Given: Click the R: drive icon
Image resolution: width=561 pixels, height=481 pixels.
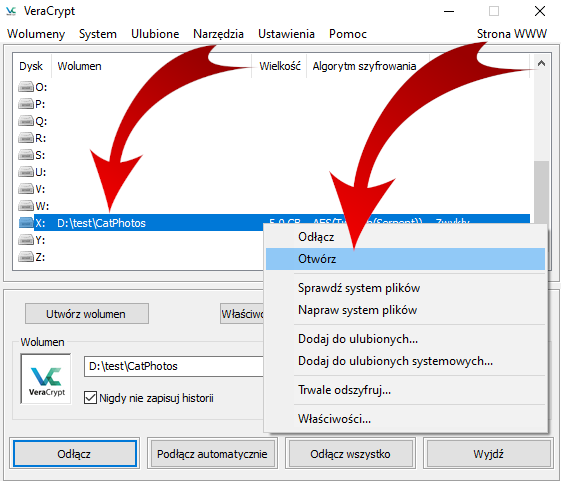Looking at the screenshot, I should [26, 138].
